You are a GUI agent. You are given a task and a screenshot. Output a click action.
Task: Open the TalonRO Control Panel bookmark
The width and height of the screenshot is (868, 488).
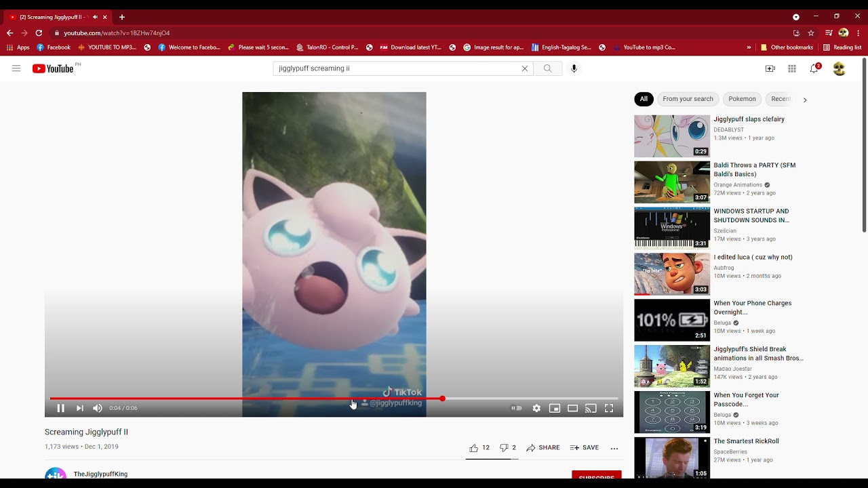(328, 47)
